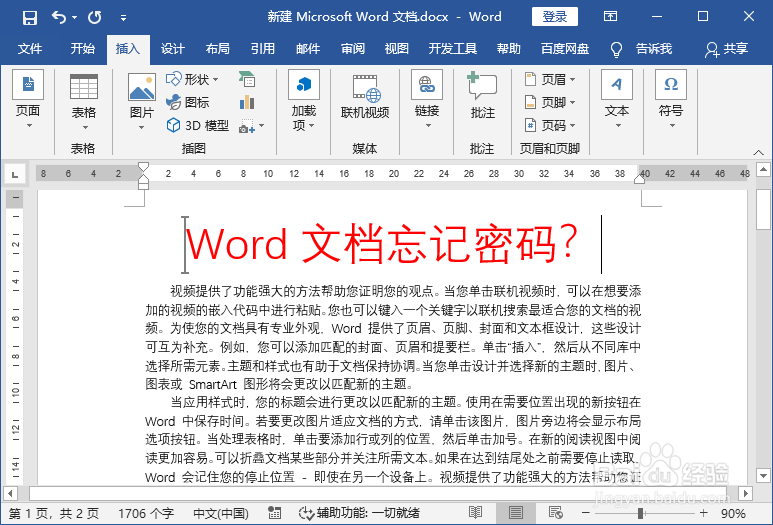
Task: Switch to the 引用 tab
Action: pyautogui.click(x=262, y=49)
